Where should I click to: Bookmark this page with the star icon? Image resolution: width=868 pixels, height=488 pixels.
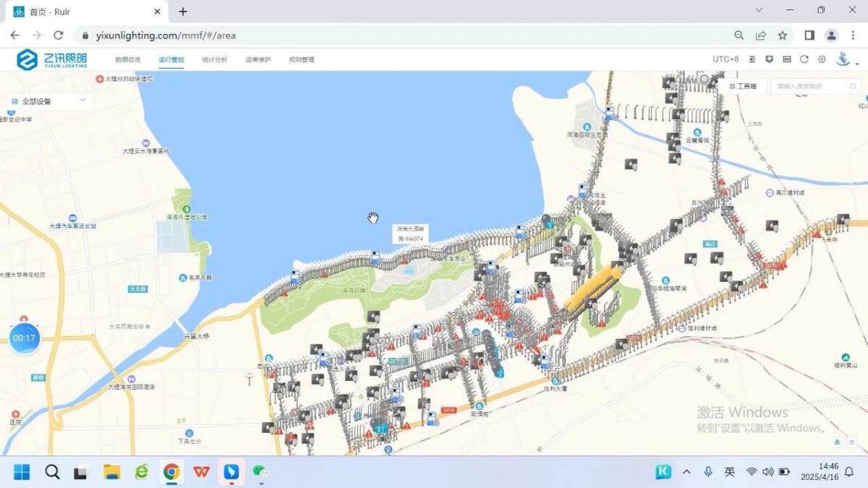click(783, 35)
